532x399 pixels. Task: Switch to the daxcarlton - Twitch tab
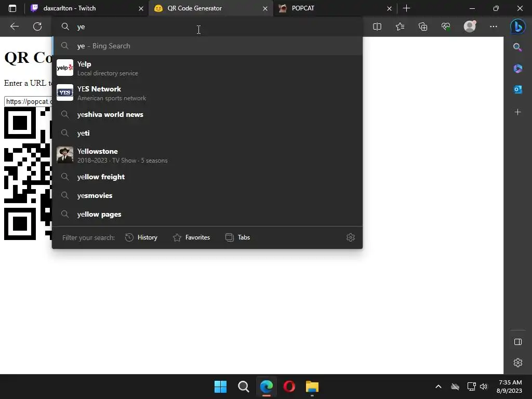click(x=87, y=8)
